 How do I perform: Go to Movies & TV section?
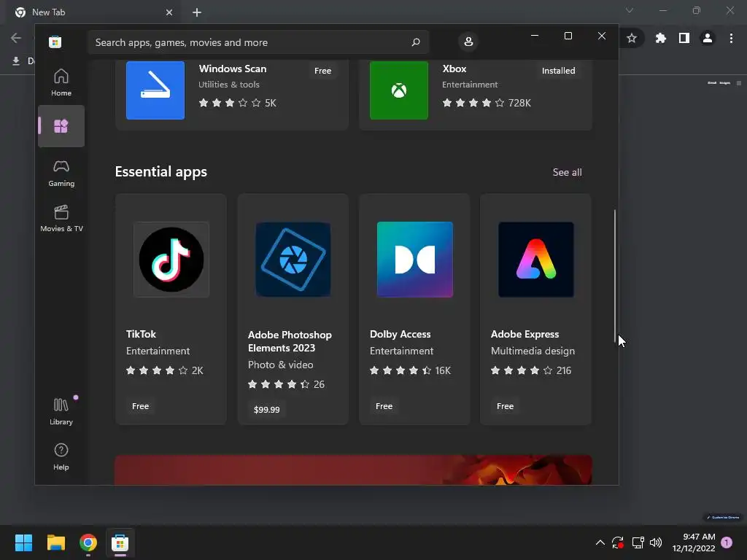click(x=61, y=218)
